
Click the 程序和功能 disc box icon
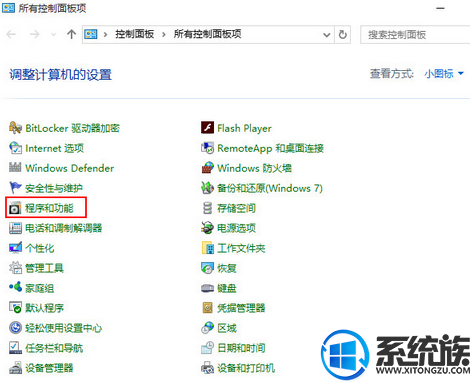[15, 208]
